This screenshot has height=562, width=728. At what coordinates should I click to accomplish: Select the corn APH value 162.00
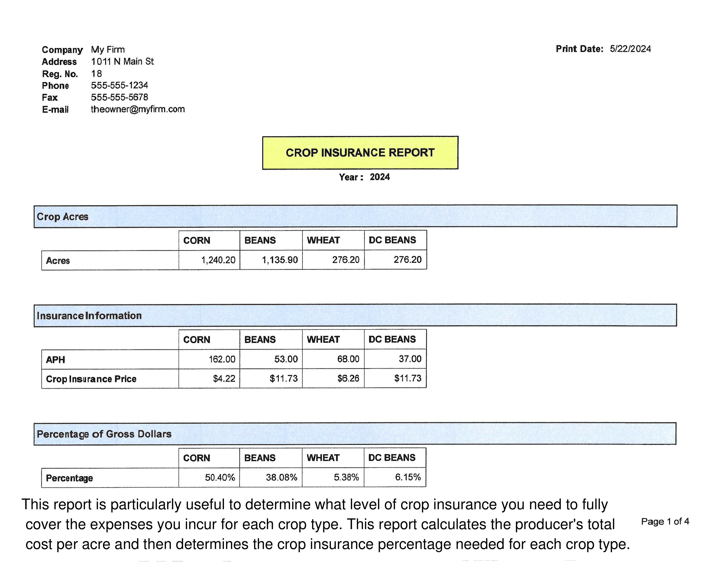pos(222,359)
